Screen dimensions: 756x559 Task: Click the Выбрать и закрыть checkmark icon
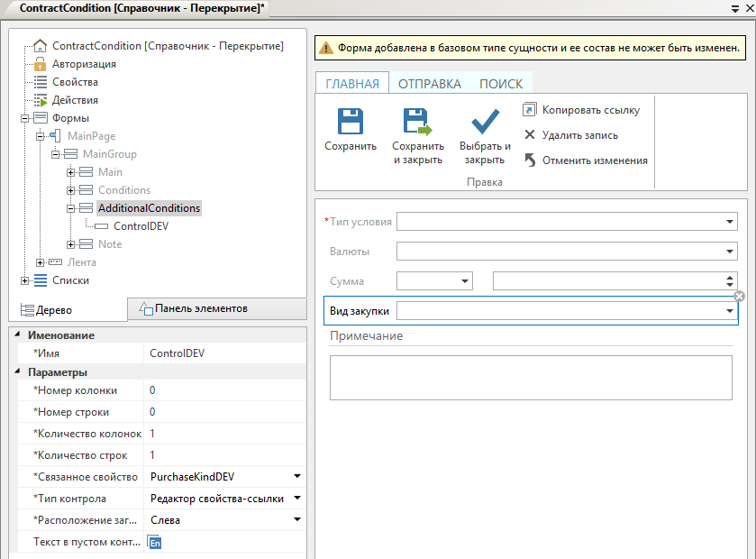pyautogui.click(x=485, y=122)
